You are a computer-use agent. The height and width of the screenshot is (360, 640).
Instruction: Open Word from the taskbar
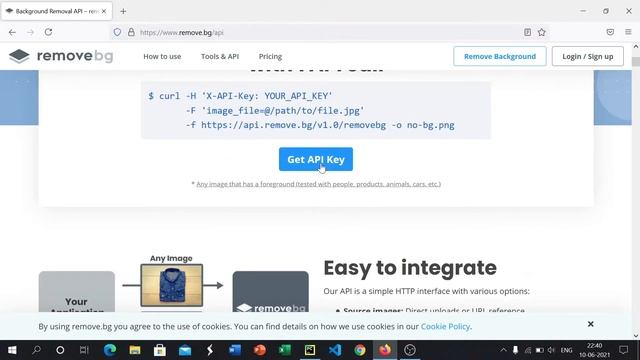click(x=235, y=350)
